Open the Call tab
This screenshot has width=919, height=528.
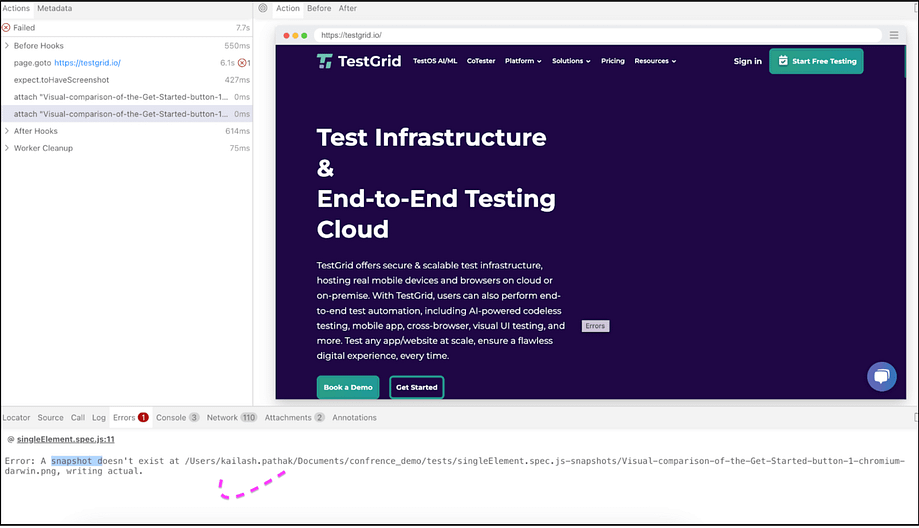coord(78,418)
